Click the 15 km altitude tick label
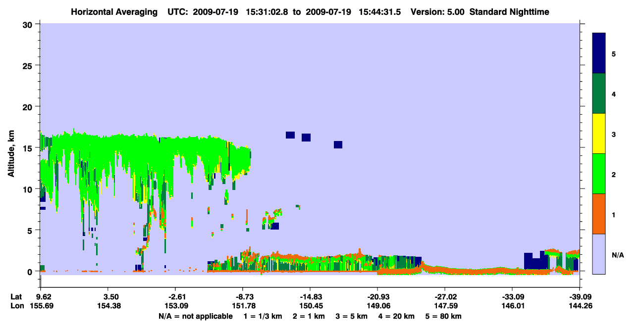 (x=29, y=148)
